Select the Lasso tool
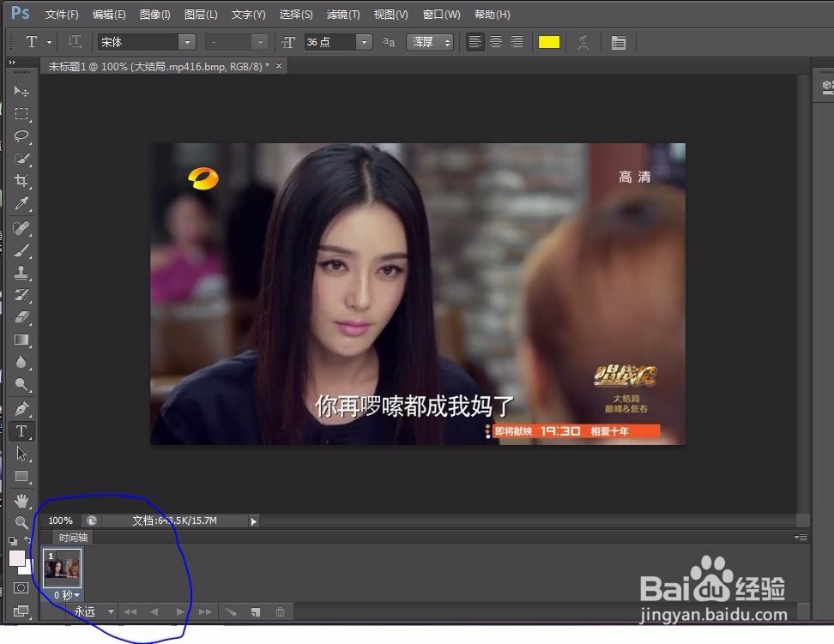 (x=21, y=136)
